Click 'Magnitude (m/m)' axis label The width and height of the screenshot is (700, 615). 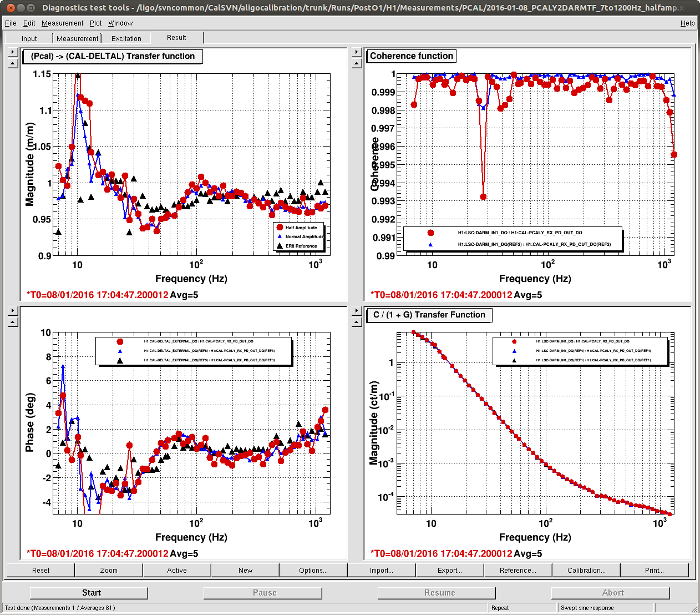30,164
